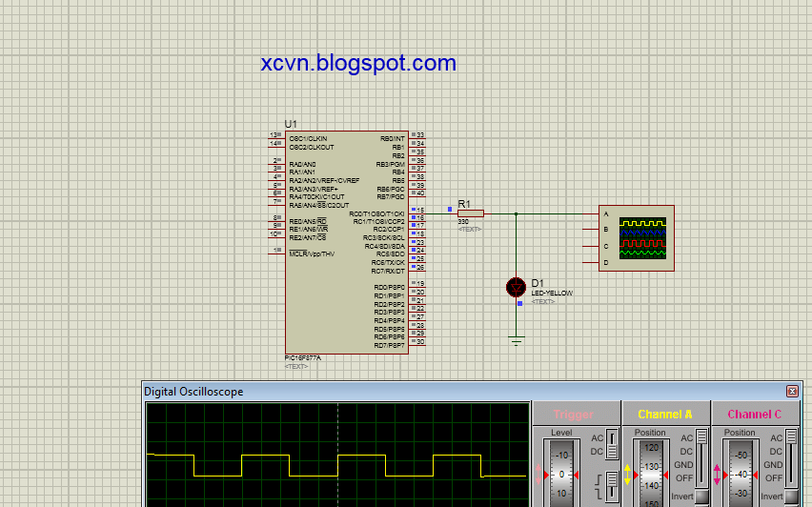Image resolution: width=812 pixels, height=507 pixels.
Task: Toggle the trigger edge slope switch
Action: coord(612,486)
